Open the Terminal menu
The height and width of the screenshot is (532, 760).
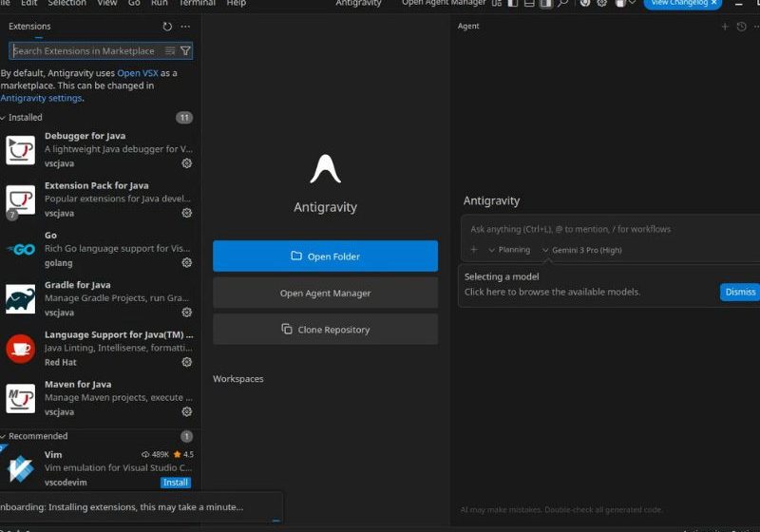[197, 3]
